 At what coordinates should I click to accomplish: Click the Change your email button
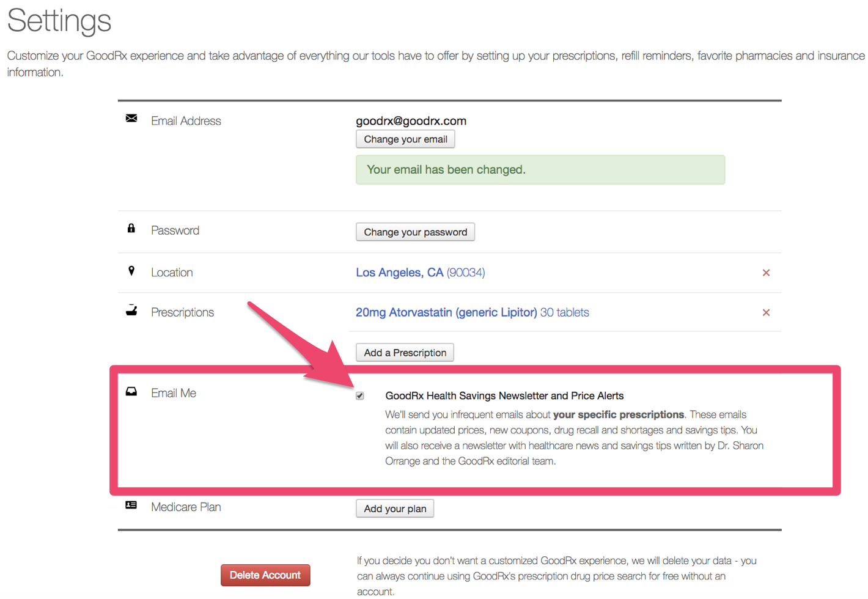[x=405, y=139]
